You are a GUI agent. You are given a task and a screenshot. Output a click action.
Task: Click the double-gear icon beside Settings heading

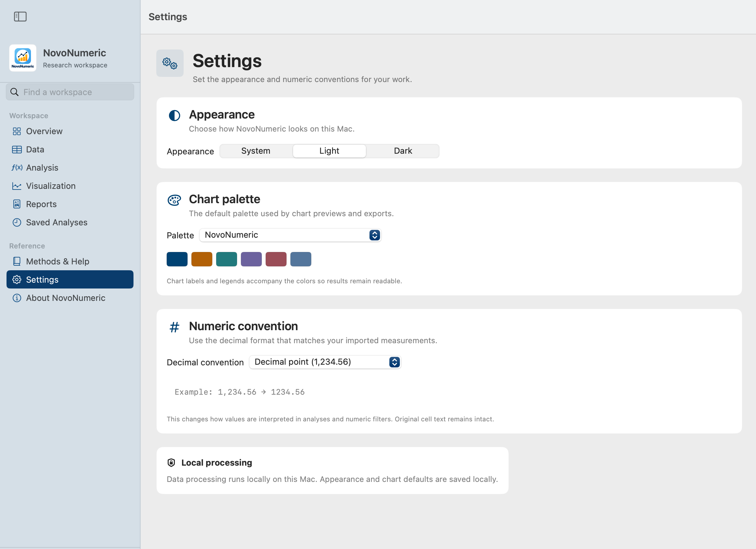[x=170, y=63]
